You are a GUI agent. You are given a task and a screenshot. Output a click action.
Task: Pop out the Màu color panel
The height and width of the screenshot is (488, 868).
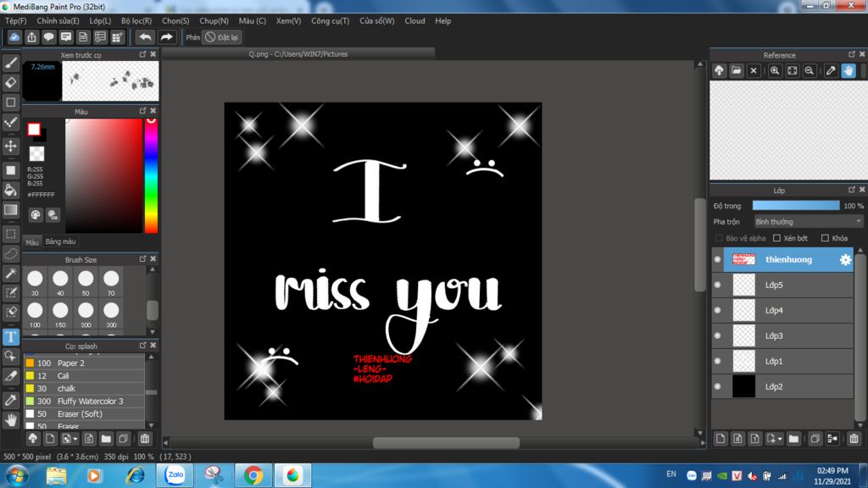pyautogui.click(x=142, y=111)
